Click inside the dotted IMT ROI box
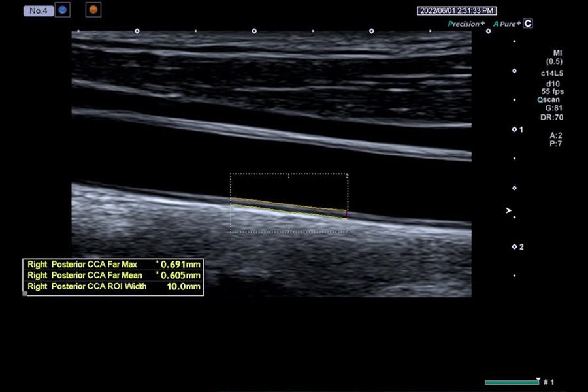Viewport: 588px width, 392px height. tap(289, 203)
